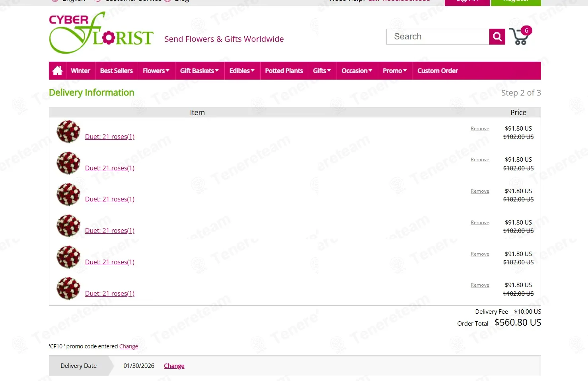Change the entered CF10 promo code
This screenshot has width=588, height=381.
coord(129,346)
